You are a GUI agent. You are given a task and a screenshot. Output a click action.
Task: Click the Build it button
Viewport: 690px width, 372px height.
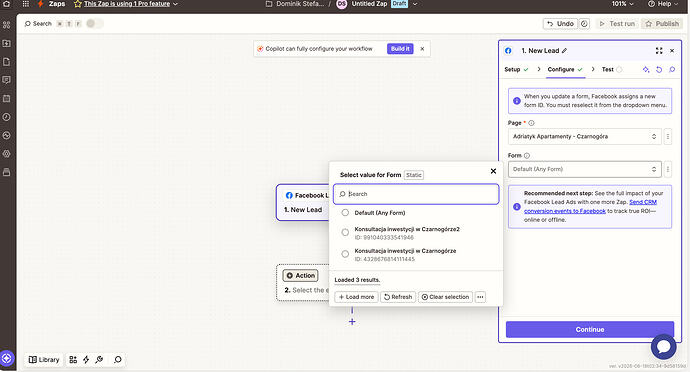(x=400, y=49)
